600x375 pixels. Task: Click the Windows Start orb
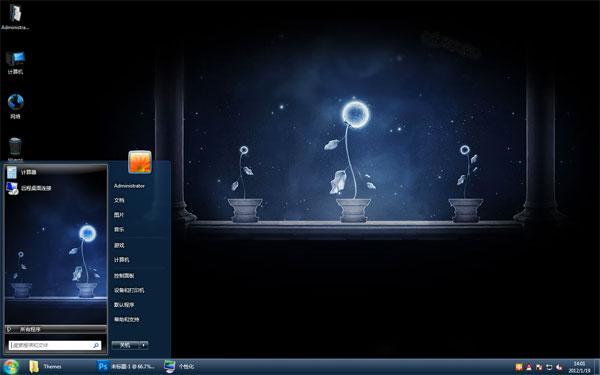(x=11, y=367)
